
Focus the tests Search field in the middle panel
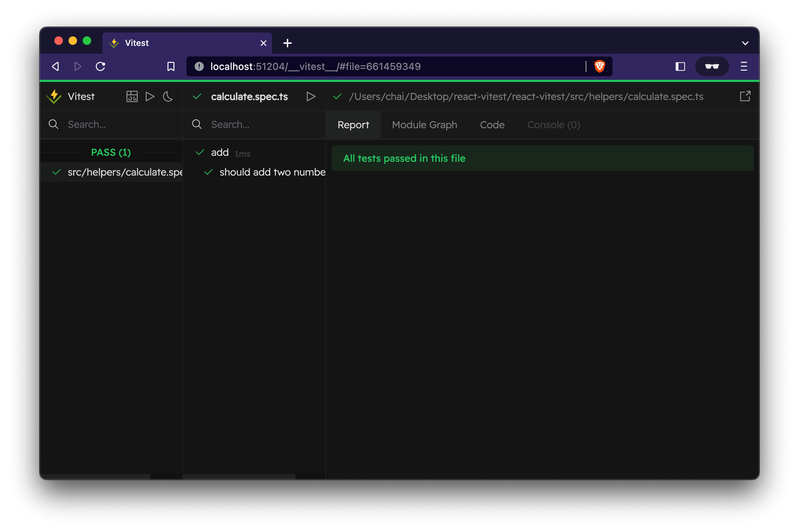click(265, 124)
